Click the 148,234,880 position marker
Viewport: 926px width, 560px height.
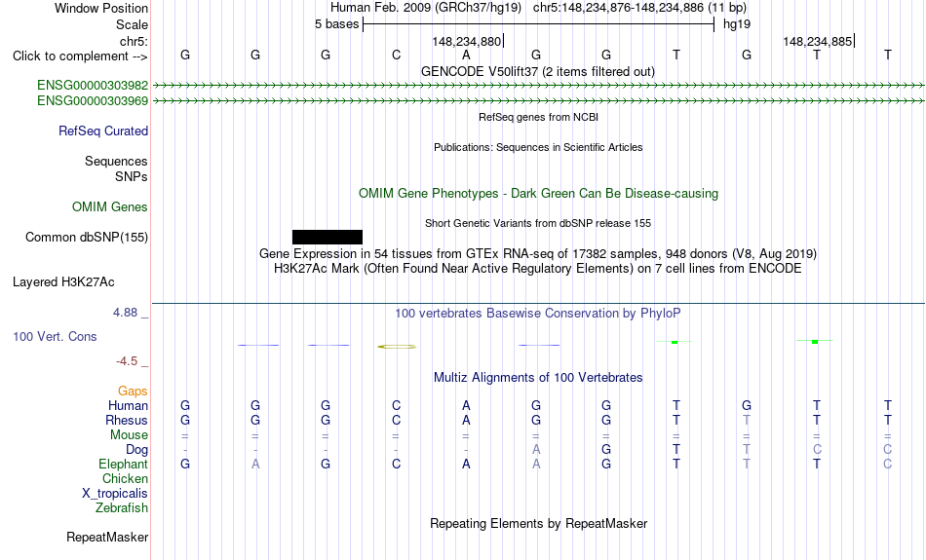[x=467, y=41]
